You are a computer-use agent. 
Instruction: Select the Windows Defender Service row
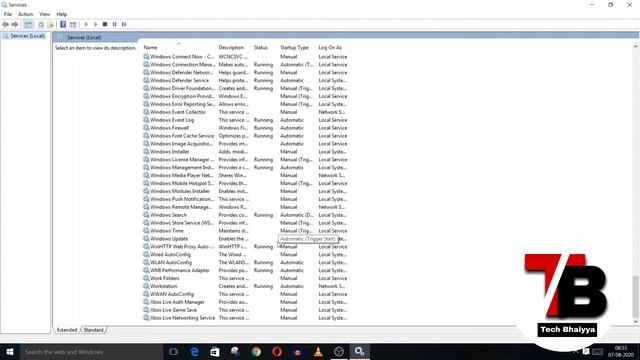point(245,80)
